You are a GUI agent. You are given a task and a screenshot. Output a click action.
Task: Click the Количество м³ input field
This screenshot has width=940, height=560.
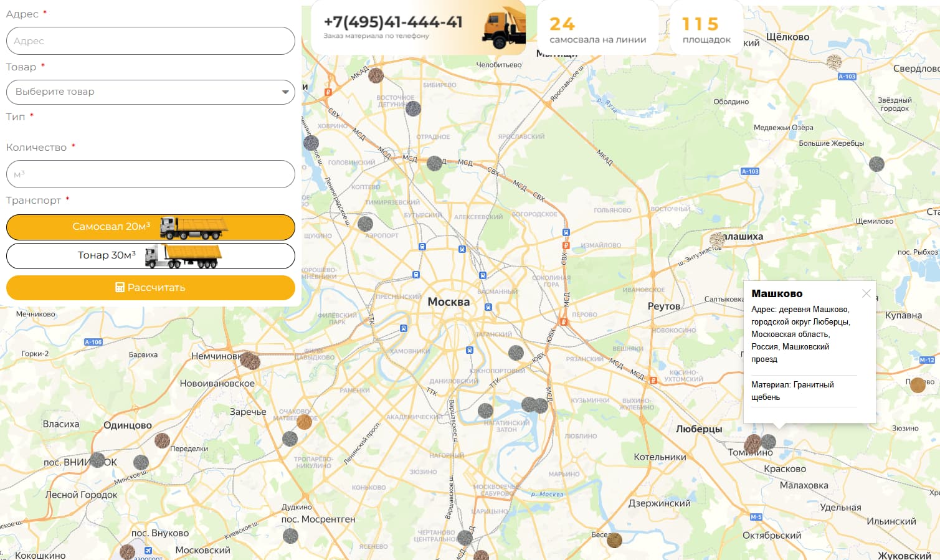150,174
